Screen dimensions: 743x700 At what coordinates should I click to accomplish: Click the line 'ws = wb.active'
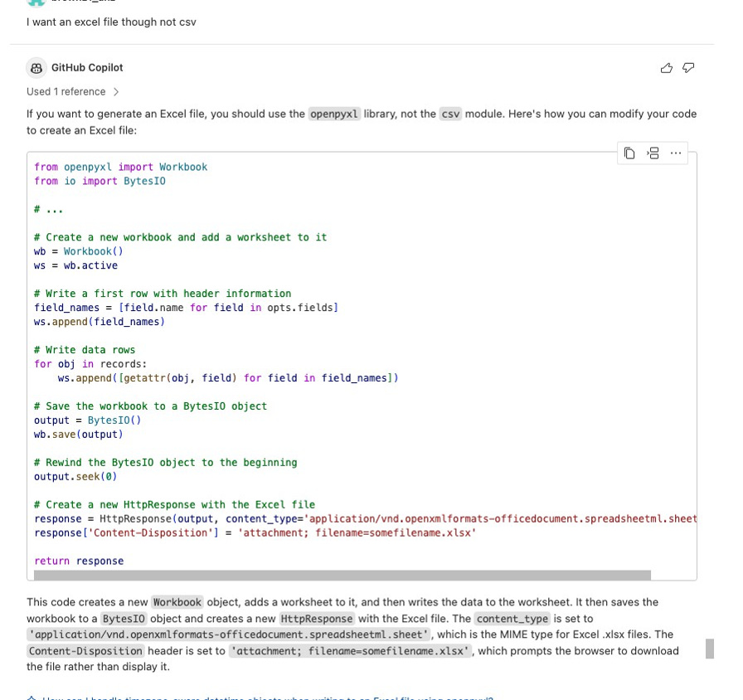75,265
